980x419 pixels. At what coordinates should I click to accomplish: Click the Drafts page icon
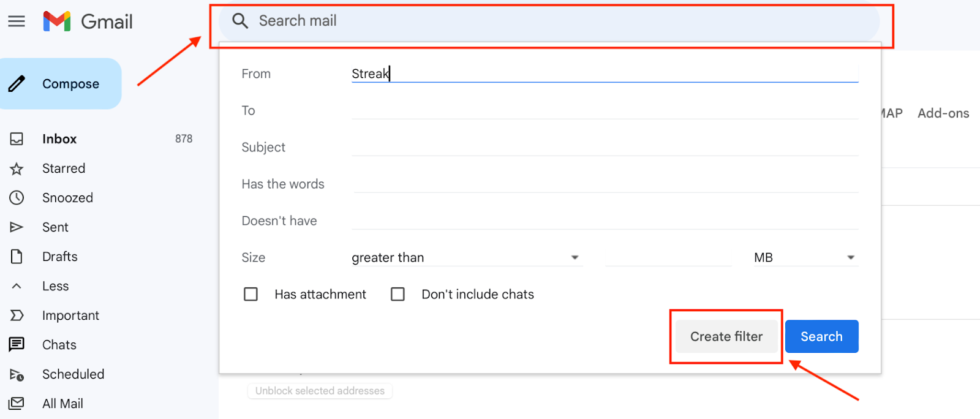pyautogui.click(x=17, y=257)
